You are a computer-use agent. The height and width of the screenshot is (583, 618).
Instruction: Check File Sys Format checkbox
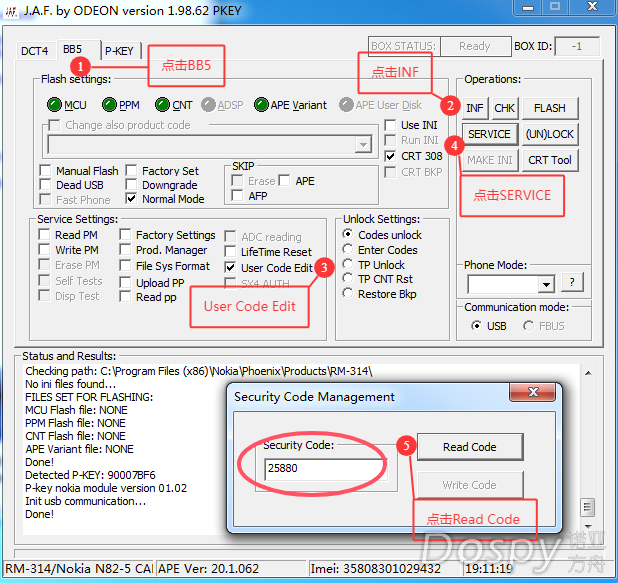tap(125, 266)
